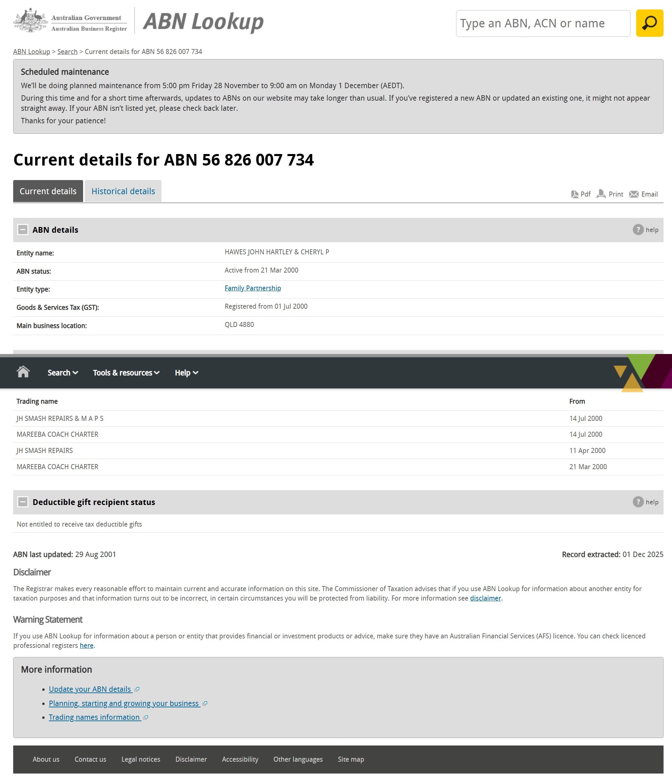Select the Current details tab

point(48,191)
